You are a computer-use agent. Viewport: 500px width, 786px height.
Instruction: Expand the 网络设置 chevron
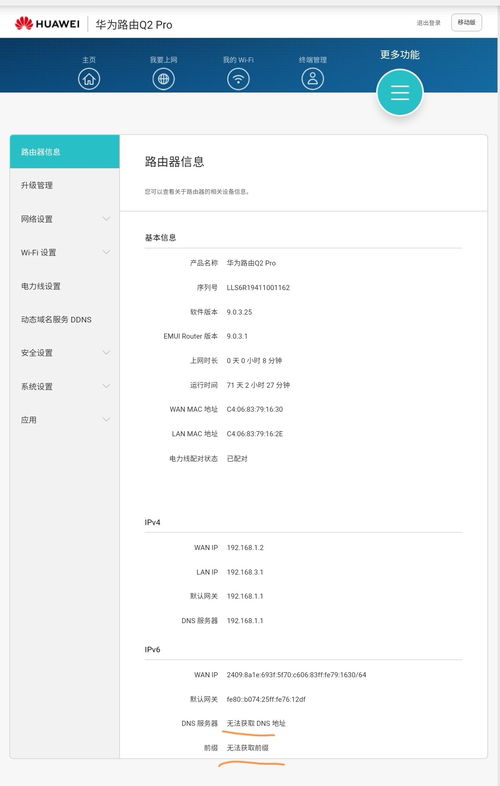pyautogui.click(x=106, y=219)
